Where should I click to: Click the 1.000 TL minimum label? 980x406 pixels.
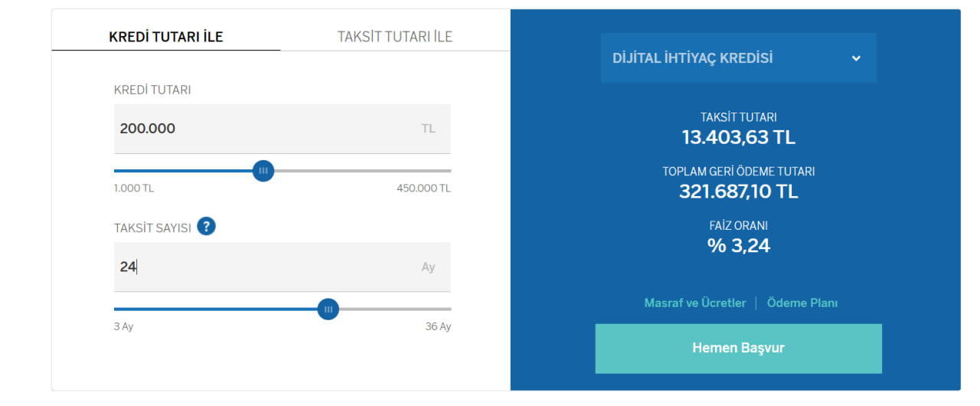point(134,188)
